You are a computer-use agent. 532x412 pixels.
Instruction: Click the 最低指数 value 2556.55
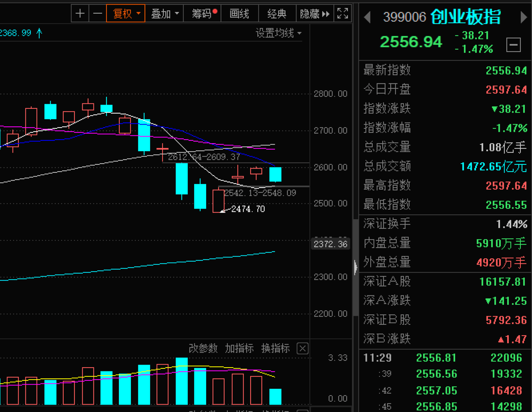point(506,205)
